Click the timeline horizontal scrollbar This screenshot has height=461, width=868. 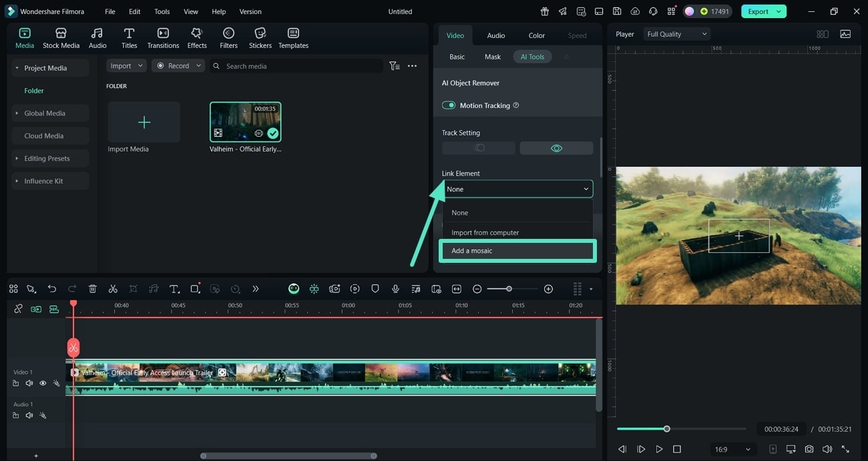tap(288, 456)
